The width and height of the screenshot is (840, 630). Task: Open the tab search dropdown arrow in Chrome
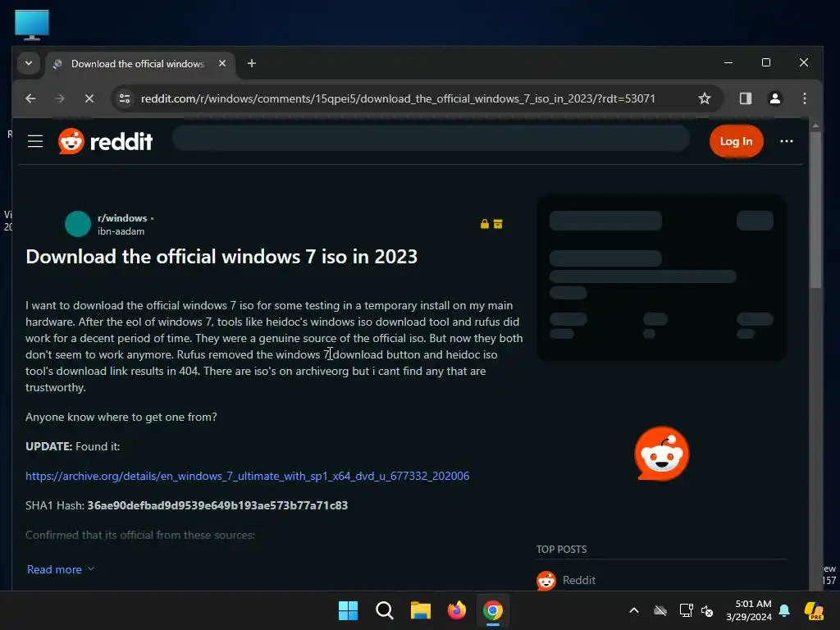coord(29,63)
